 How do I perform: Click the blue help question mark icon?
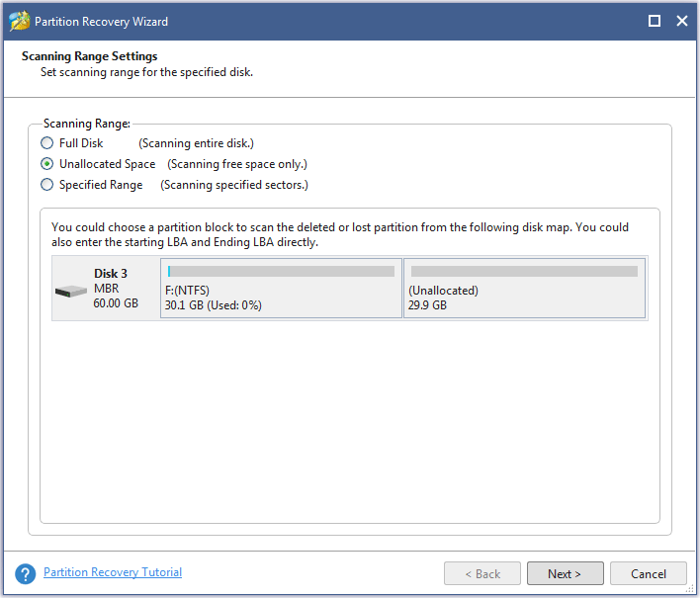point(25,574)
